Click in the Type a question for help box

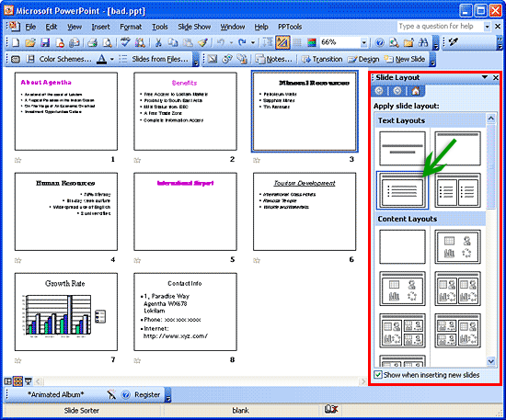coord(440,27)
